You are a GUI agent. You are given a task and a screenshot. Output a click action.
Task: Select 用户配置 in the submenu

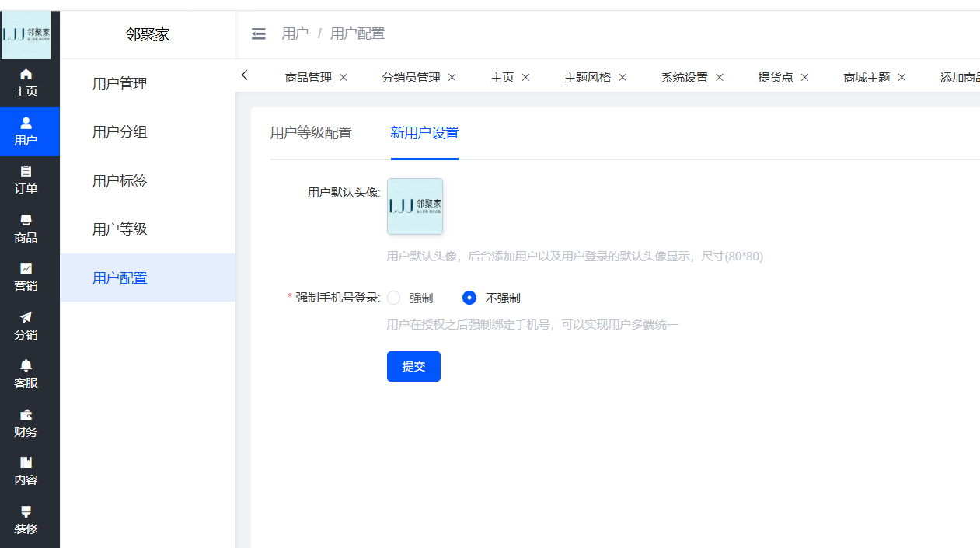(x=148, y=277)
